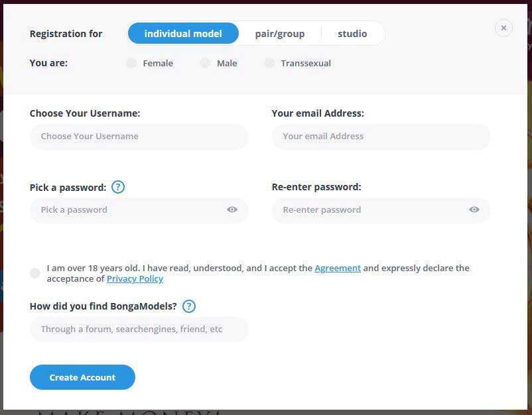Switch to individual model registration tab
The height and width of the screenshot is (415, 532).
click(x=183, y=33)
